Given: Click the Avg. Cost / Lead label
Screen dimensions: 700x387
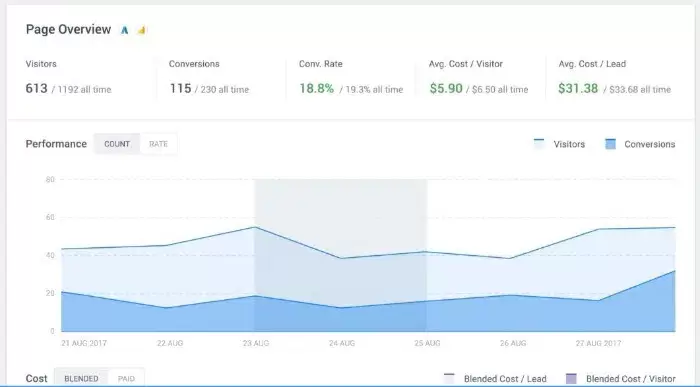Looking at the screenshot, I should pos(592,64).
